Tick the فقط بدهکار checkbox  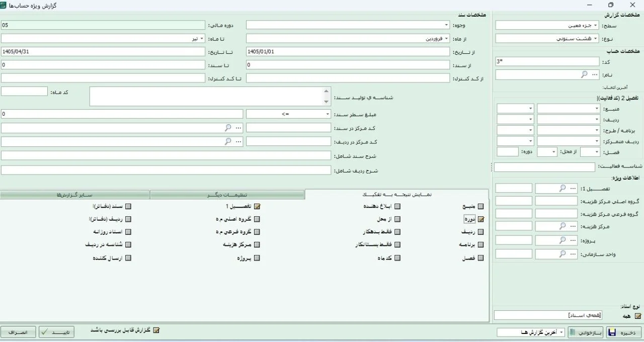pyautogui.click(x=397, y=232)
